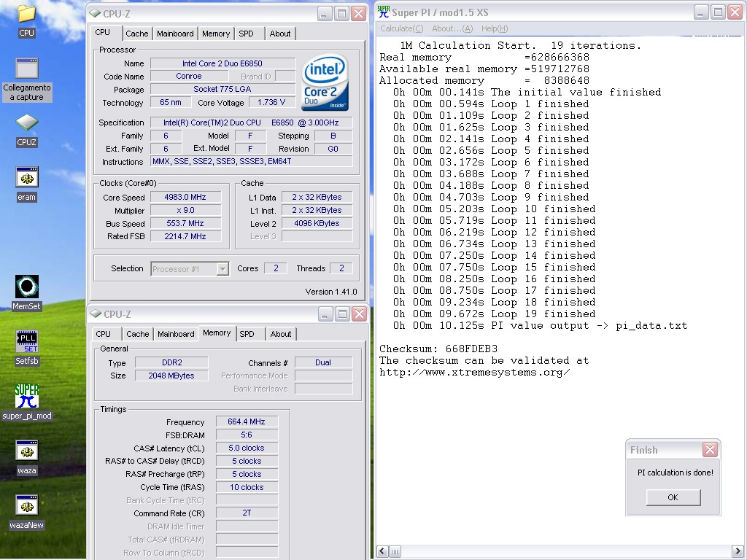Switch to Cache tab in lower CPU-Z window
The image size is (747, 560).
(x=138, y=334)
